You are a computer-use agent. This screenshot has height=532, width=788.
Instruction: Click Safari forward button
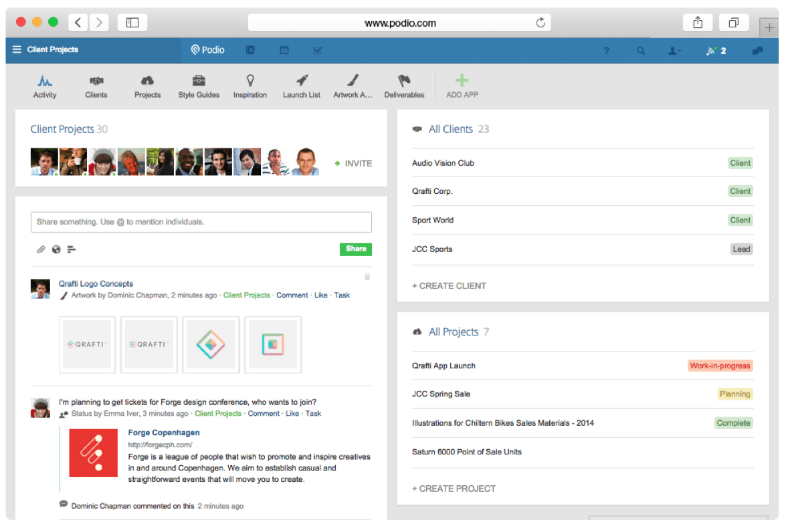(99, 23)
